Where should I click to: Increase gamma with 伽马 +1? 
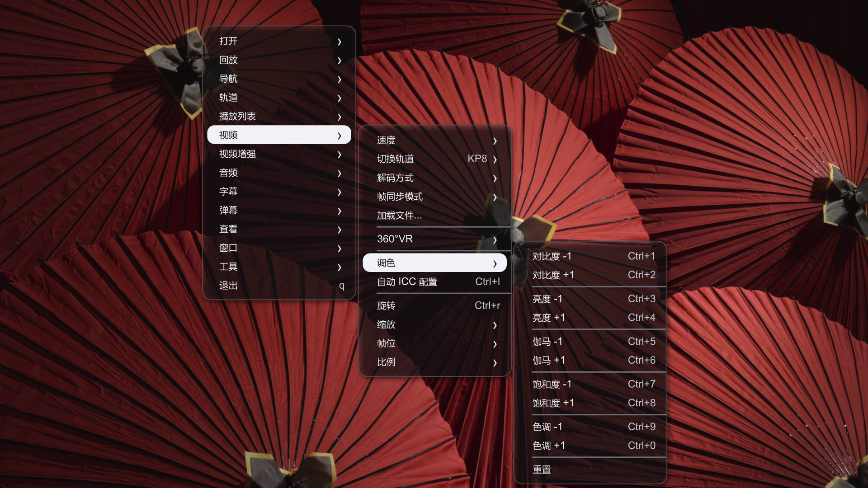coord(590,361)
